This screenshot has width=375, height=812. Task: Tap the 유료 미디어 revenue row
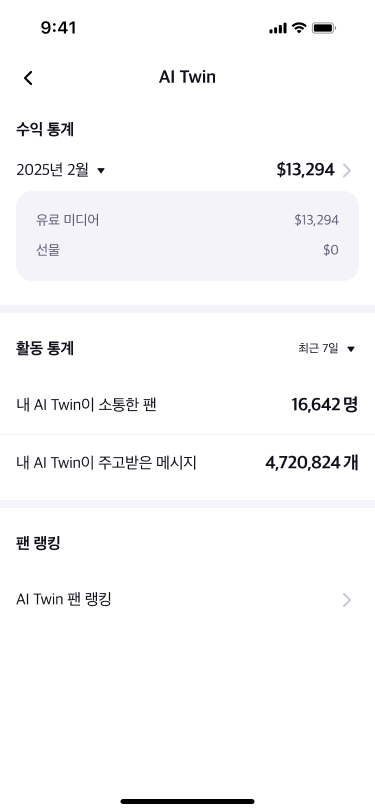188,220
